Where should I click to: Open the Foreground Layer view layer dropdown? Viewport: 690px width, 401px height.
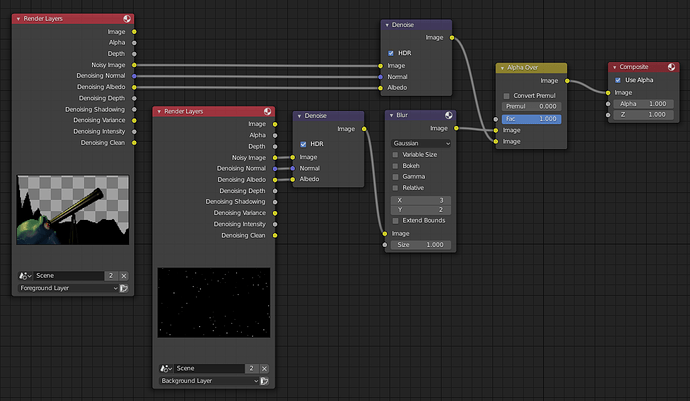[69, 288]
